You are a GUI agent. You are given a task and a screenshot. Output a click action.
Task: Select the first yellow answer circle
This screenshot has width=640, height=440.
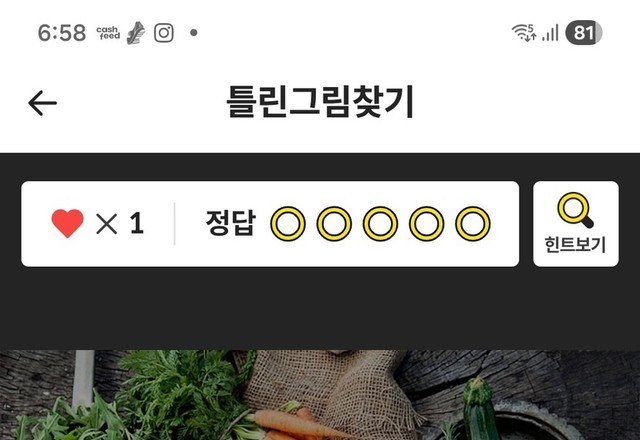pyautogui.click(x=288, y=224)
